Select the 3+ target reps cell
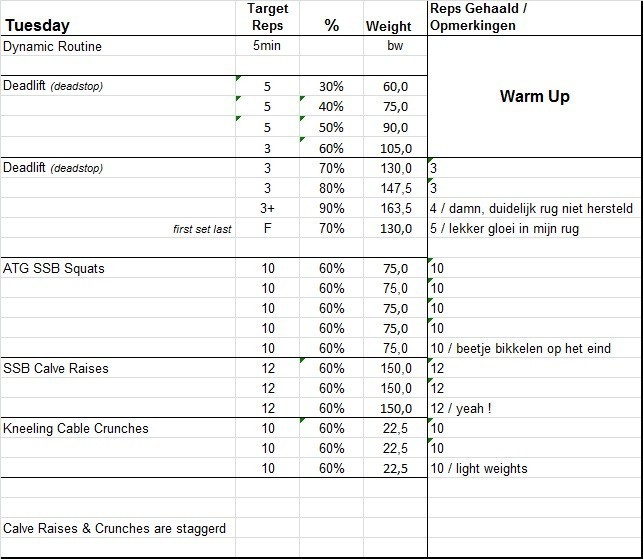This screenshot has width=643, height=559. (x=267, y=208)
